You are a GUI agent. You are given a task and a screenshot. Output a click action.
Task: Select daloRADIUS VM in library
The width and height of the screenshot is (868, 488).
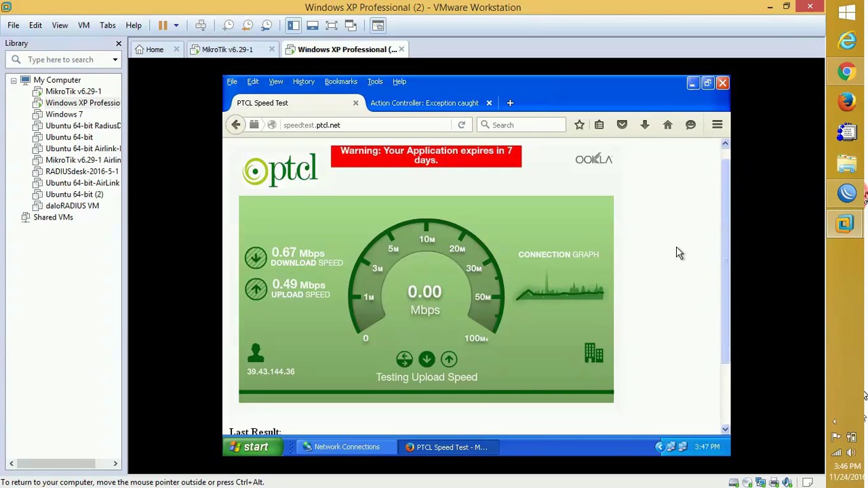(x=72, y=206)
